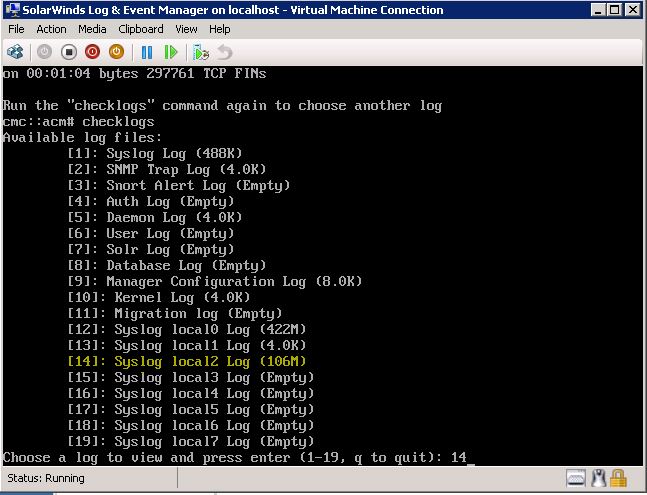Viewport: 647px width, 495px height.
Task: Click the keyboard status bar icon
Action: 576,479
